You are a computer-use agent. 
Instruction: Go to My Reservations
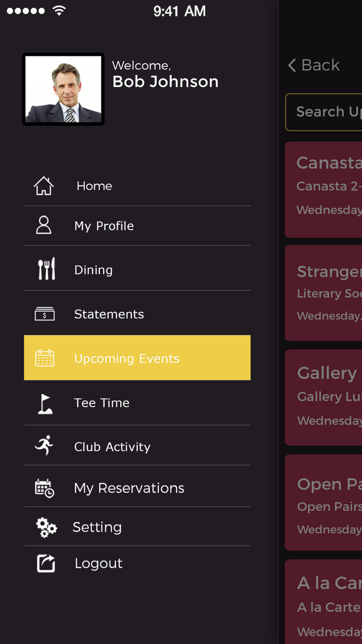coord(129,488)
